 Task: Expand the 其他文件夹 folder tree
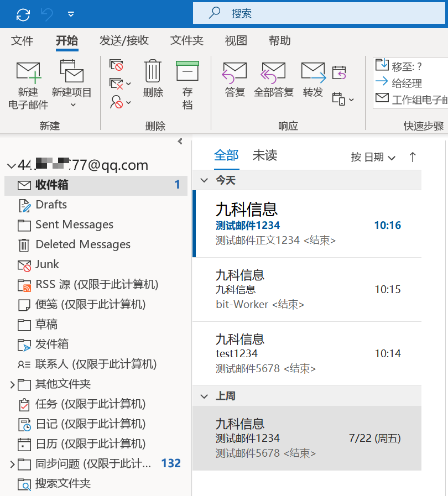12,384
